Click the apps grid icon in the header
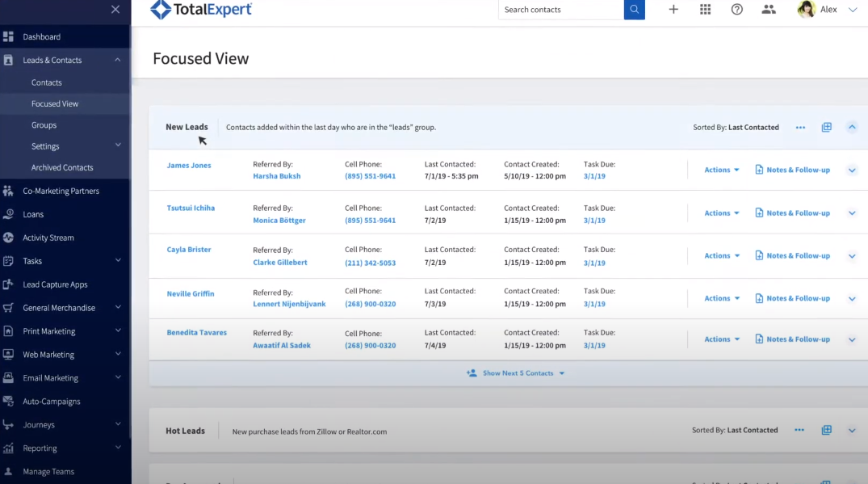868x484 pixels. point(705,9)
